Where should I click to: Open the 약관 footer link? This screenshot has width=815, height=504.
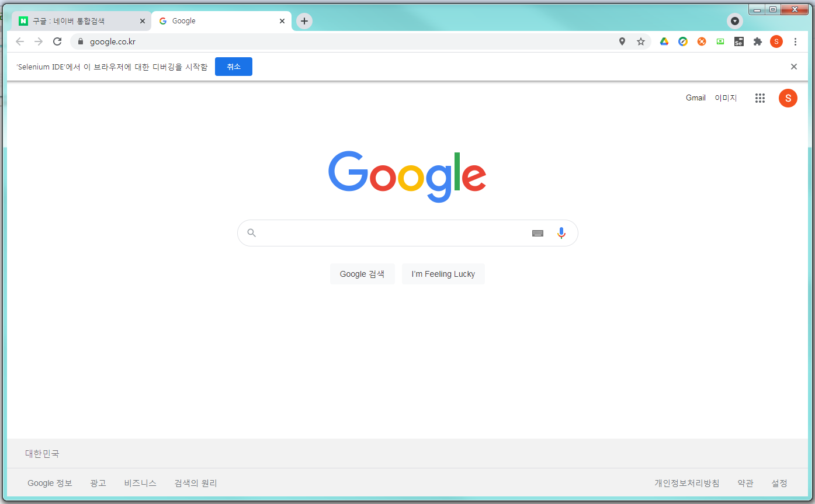coord(745,483)
